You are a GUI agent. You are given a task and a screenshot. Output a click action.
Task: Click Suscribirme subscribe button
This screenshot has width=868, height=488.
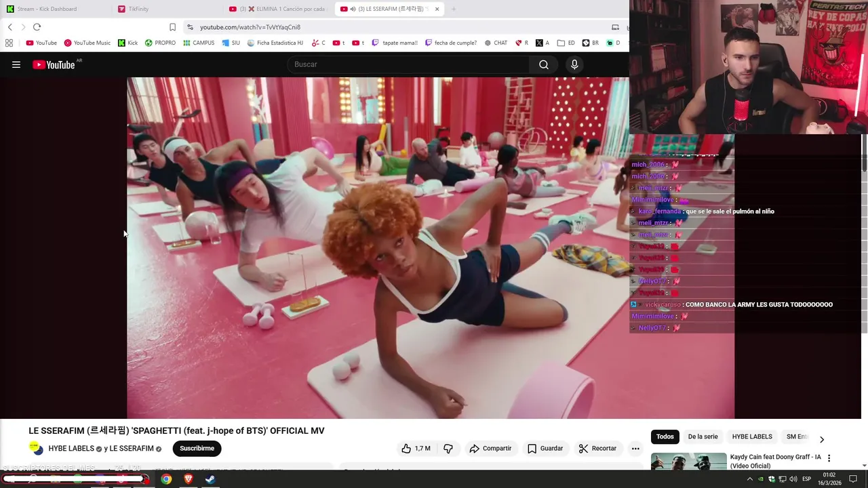click(197, 449)
